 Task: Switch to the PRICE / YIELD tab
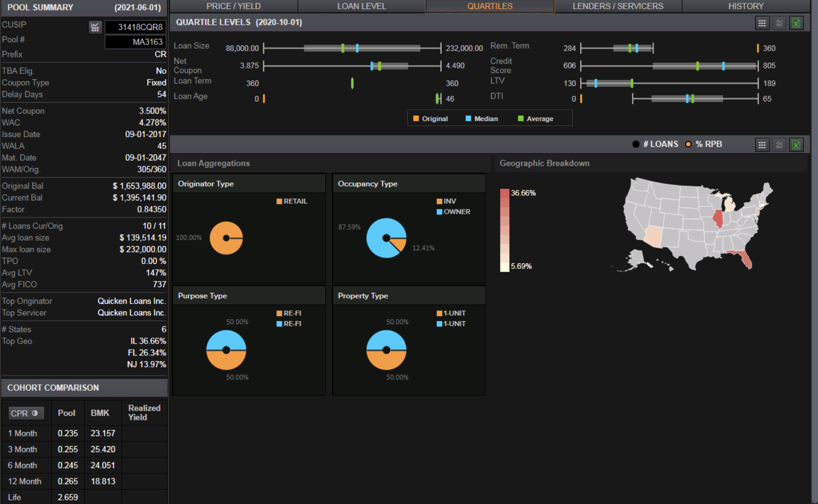coord(234,6)
